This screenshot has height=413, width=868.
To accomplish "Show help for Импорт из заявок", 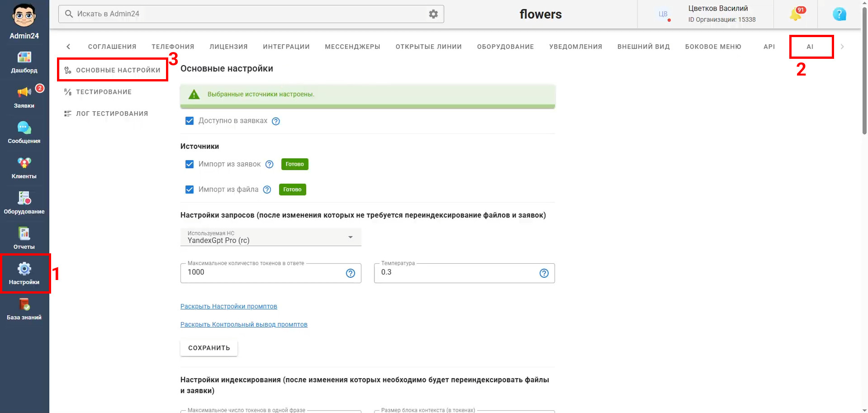I will [270, 164].
